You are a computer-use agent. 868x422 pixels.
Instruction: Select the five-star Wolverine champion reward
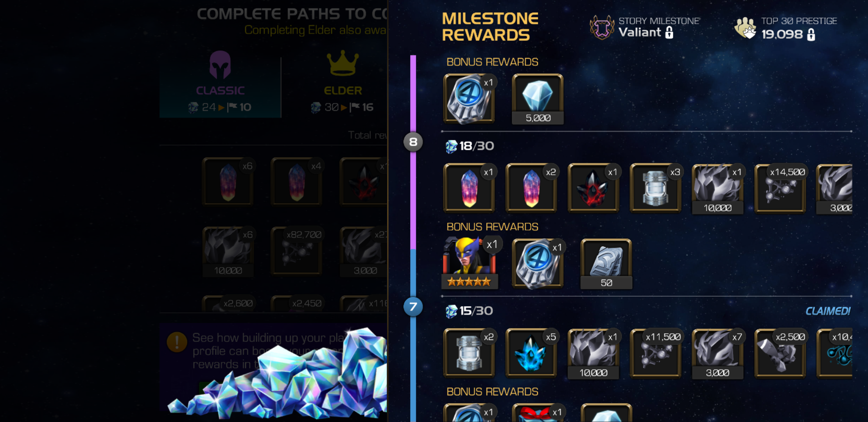pos(469,263)
